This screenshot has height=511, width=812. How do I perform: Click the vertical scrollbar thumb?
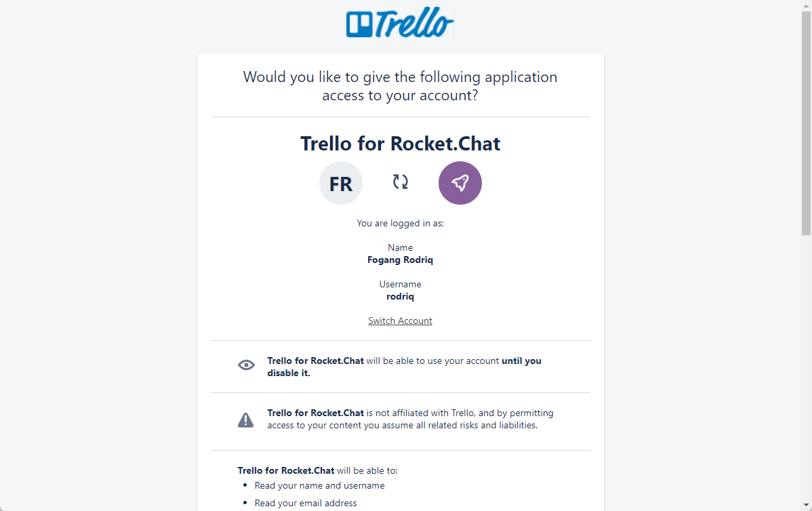click(x=807, y=123)
